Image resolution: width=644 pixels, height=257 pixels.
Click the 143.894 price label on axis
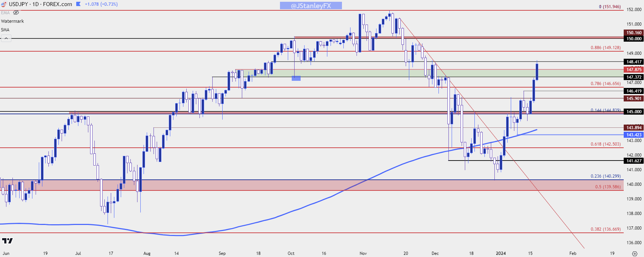pyautogui.click(x=634, y=128)
